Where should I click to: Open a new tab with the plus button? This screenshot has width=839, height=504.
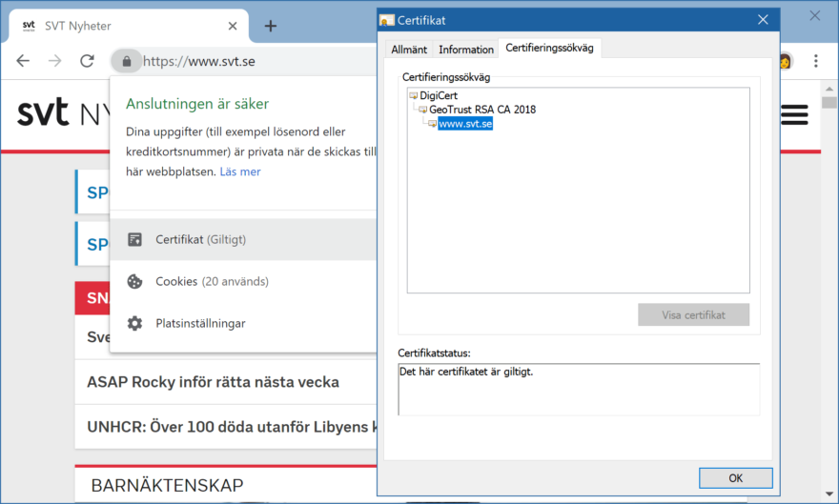click(271, 26)
